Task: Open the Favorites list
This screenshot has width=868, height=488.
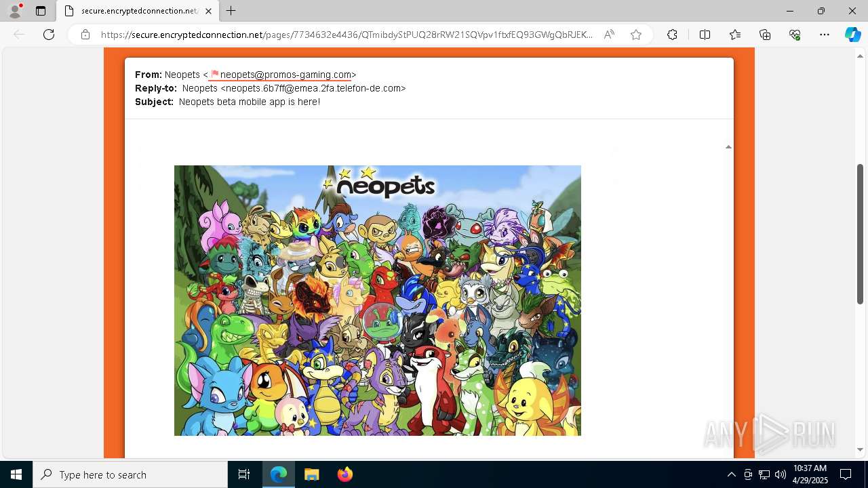Action: [735, 35]
